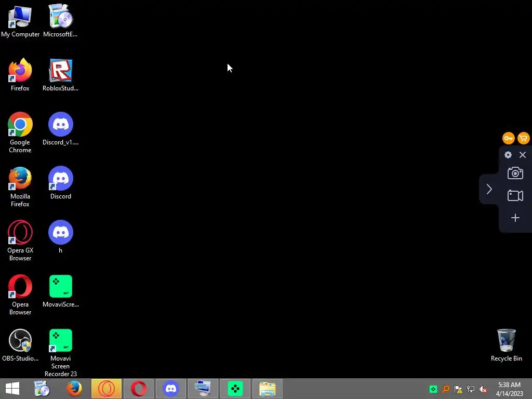Select the MovaviScre... installer icon
The height and width of the screenshot is (399, 532).
click(60, 291)
